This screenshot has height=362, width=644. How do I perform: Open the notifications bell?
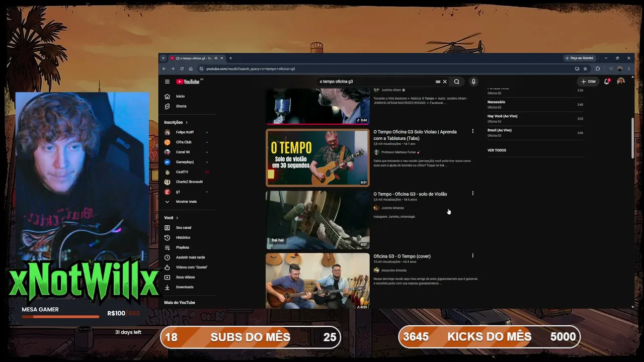pos(607,81)
